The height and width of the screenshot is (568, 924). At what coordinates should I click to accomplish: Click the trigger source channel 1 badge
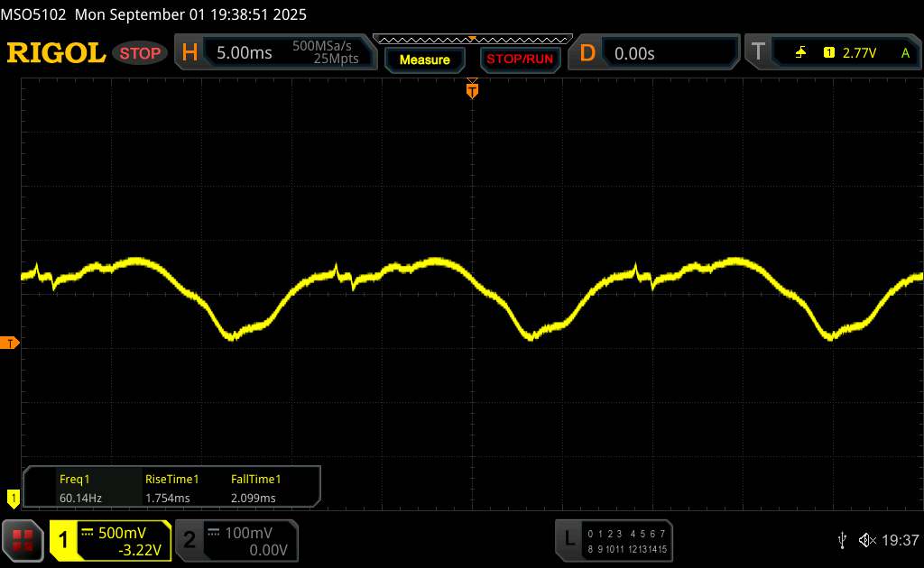829,53
